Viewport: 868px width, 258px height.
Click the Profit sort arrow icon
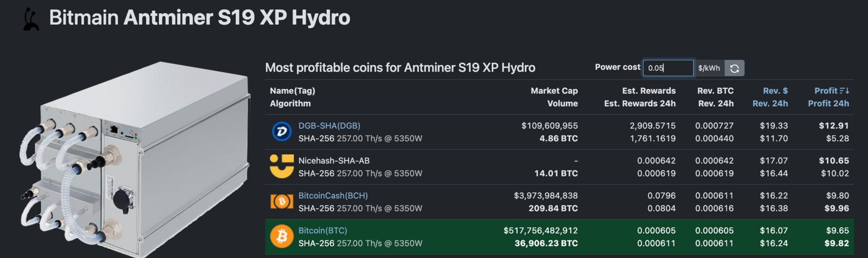pyautogui.click(x=844, y=90)
